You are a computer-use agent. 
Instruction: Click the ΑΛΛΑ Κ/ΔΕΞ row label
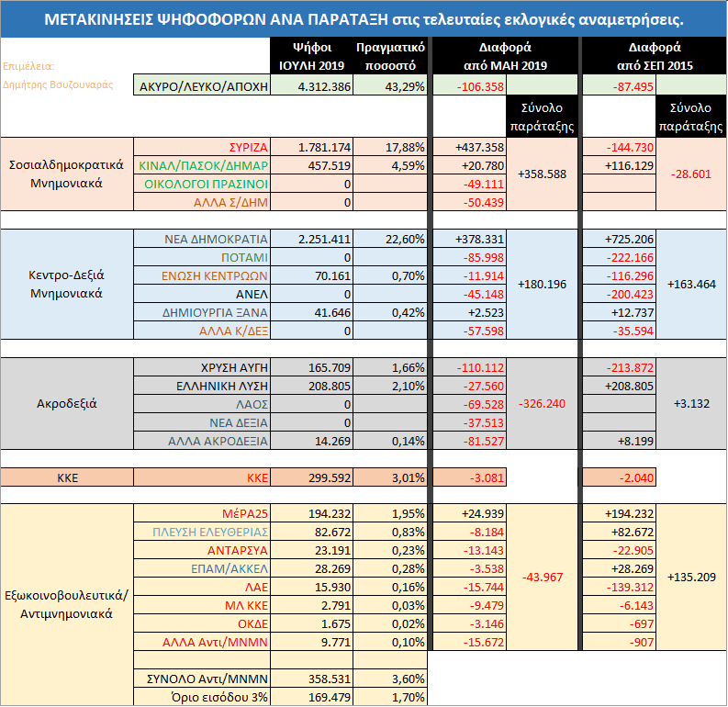click(x=202, y=331)
